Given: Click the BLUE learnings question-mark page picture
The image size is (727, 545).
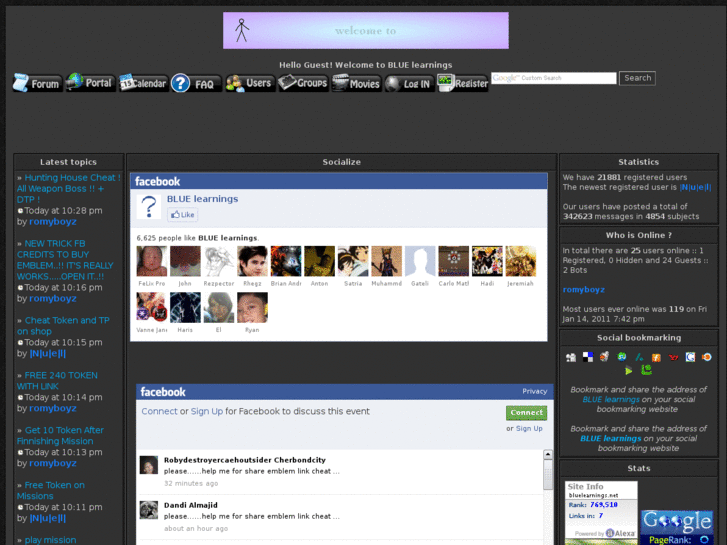Looking at the screenshot, I should [x=149, y=206].
